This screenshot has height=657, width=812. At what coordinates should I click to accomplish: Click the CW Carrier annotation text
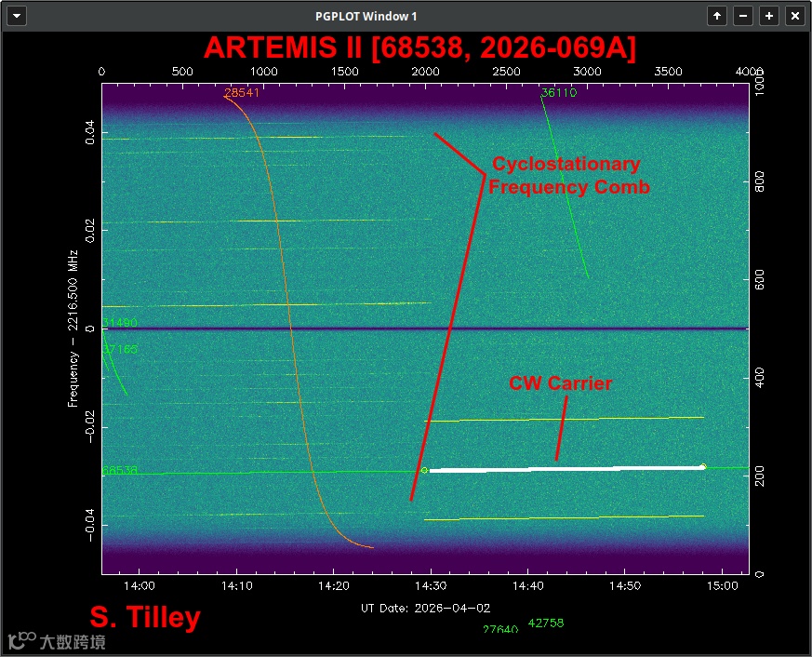(x=560, y=383)
